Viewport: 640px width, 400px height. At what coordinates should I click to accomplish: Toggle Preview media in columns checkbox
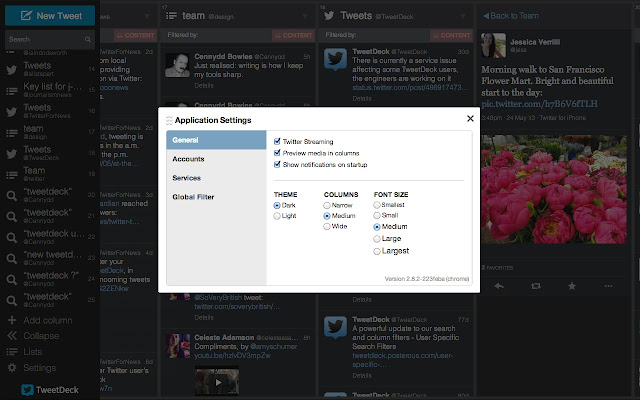pyautogui.click(x=277, y=153)
